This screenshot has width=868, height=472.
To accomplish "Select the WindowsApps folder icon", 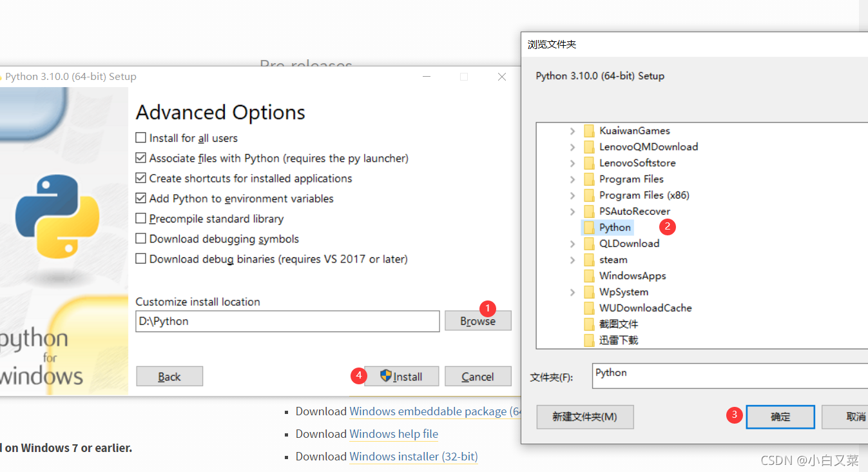I will [589, 276].
